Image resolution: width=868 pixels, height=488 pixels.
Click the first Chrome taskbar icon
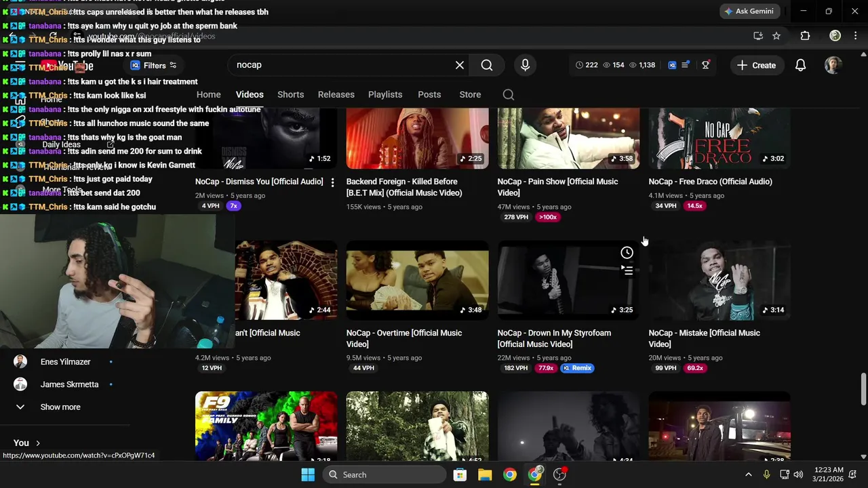tap(510, 474)
